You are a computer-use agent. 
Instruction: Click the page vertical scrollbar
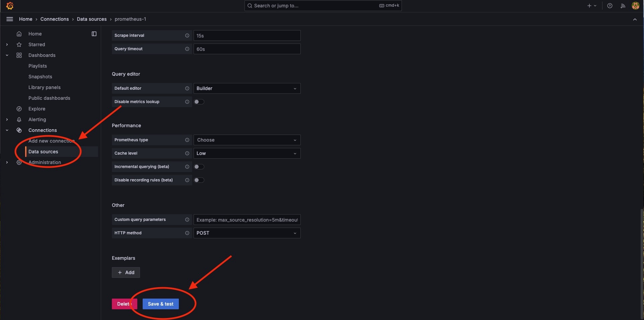click(642, 264)
